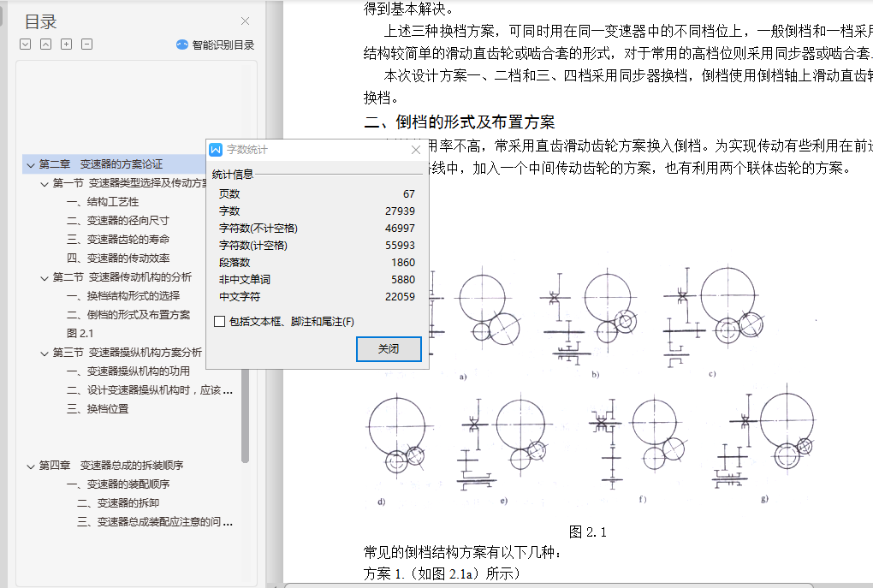873x588 pixels.
Task: Click the line 方案 1.（如图 2.1a）所示
Action: tap(442, 573)
